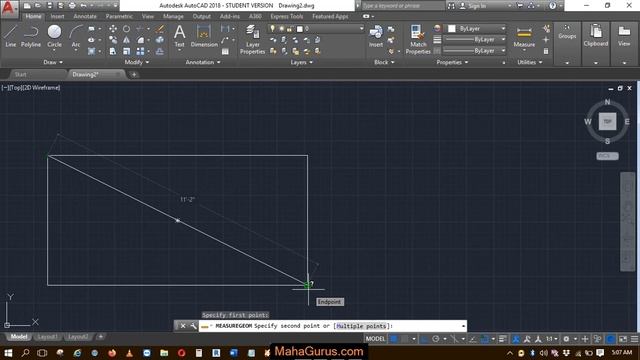
Task: Open the annotation scale 1:1 dropdown
Action: coord(552,339)
